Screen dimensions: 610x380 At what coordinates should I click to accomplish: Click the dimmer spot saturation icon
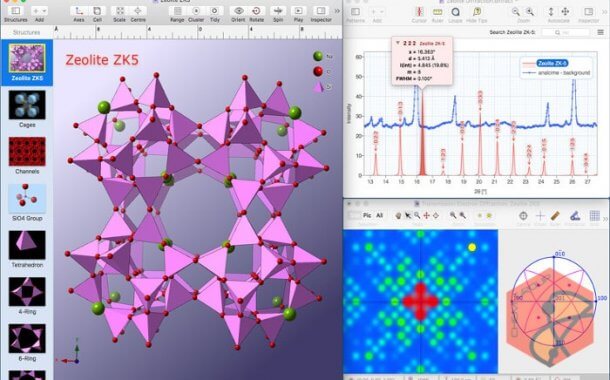(479, 215)
